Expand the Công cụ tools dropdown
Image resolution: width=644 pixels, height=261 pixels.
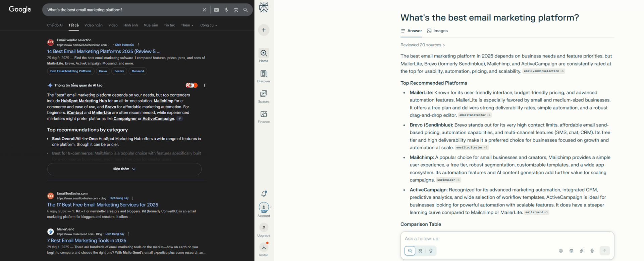209,25
